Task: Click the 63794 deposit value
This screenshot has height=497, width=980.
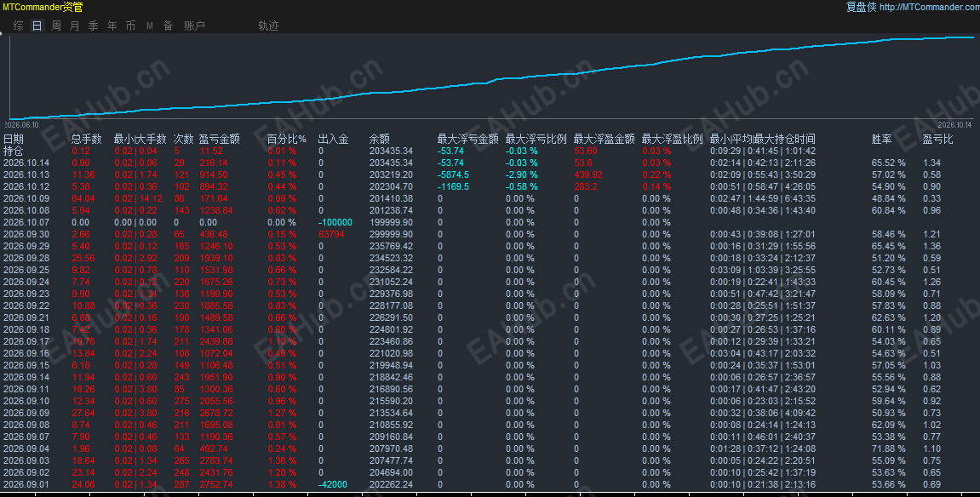Action: (x=331, y=234)
